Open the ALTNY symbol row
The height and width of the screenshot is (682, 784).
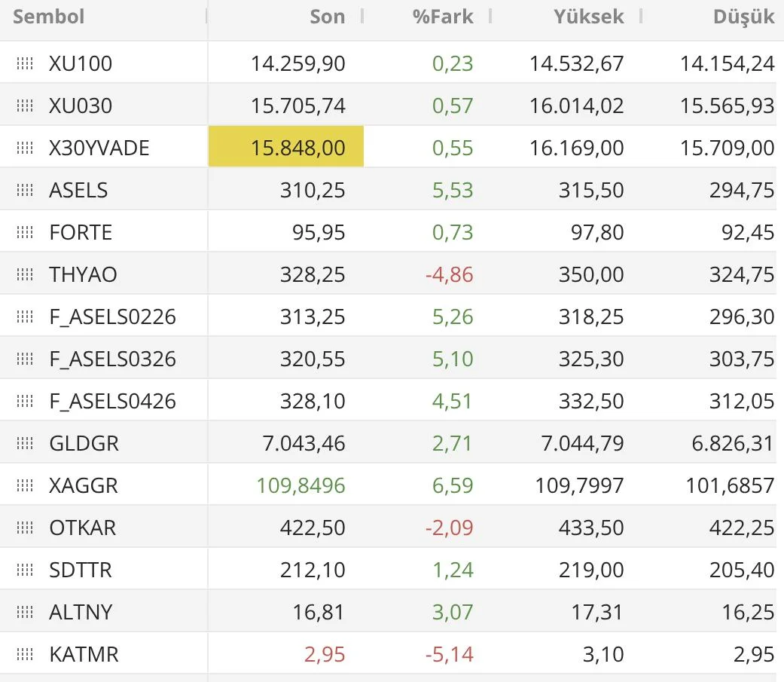coord(81,612)
